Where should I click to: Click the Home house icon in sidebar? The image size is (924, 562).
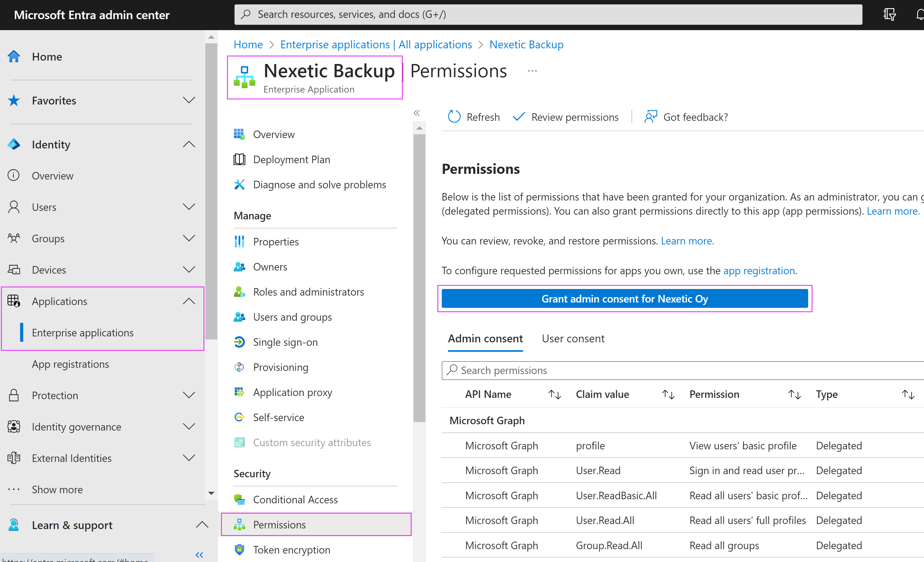tap(14, 56)
